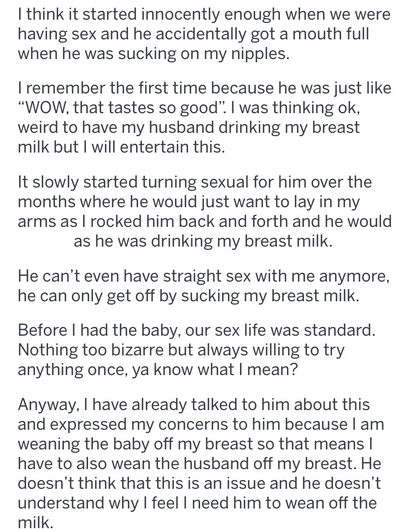Click the line starting "and expressed my concerns"
Image resolution: width=410 pixels, height=532 pixels.
point(201,424)
